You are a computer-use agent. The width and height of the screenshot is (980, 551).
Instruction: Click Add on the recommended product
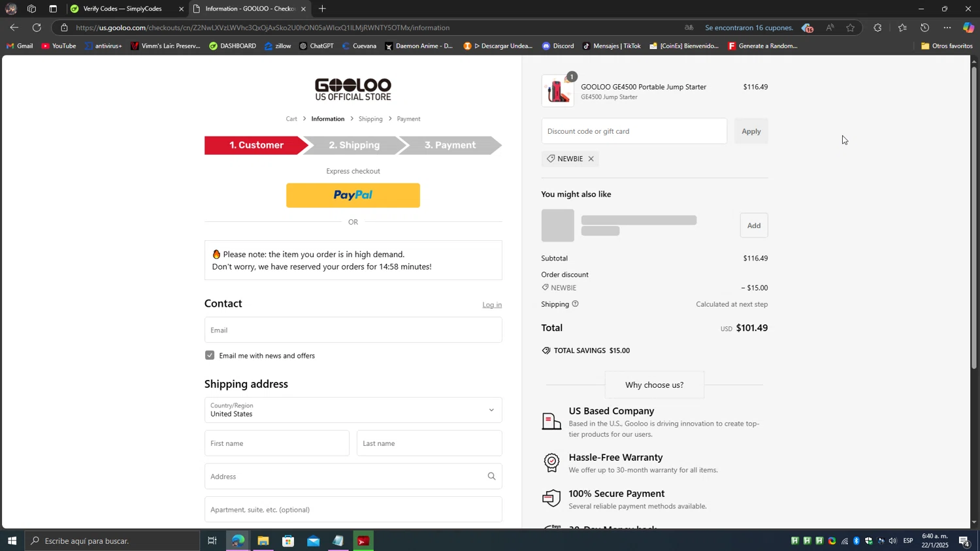754,225
